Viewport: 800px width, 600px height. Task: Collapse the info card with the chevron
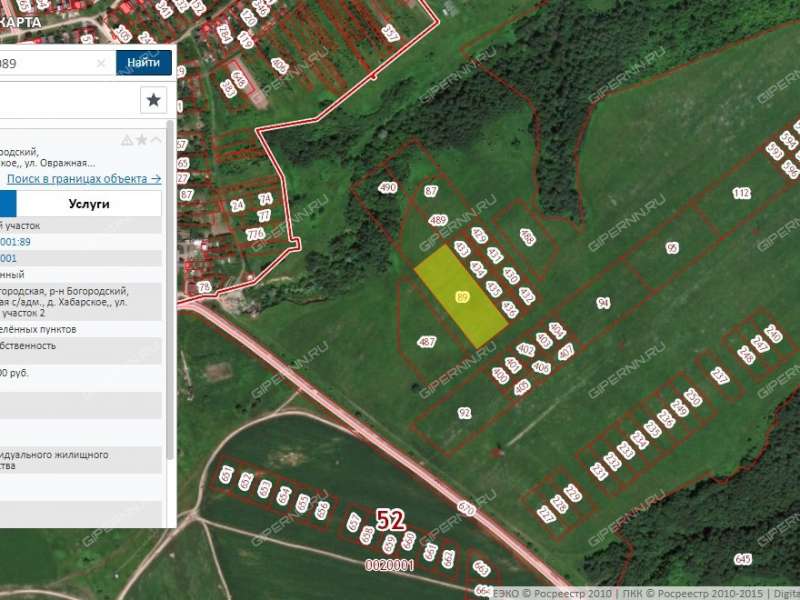click(156, 139)
